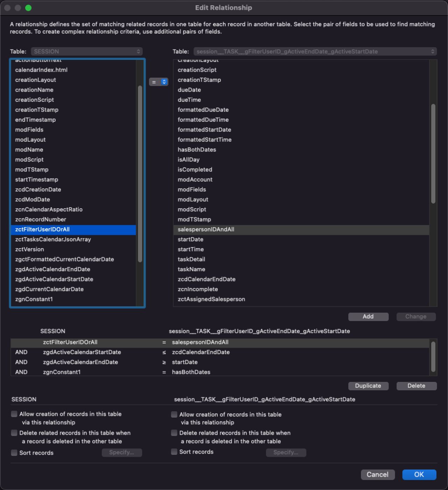Select zgdActiveCalendarEndDate in left list
Screen dimensions: 448x490
(x=73, y=269)
